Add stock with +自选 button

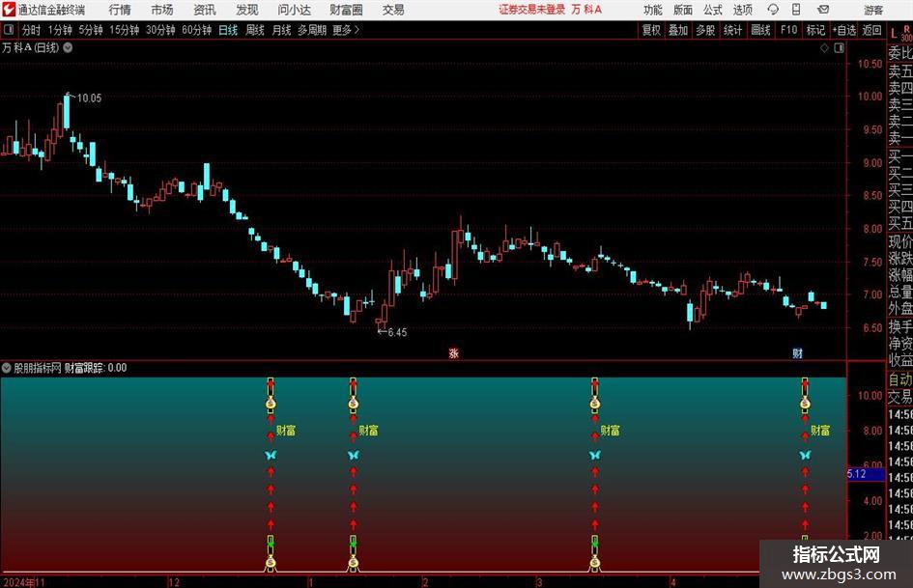click(843, 30)
